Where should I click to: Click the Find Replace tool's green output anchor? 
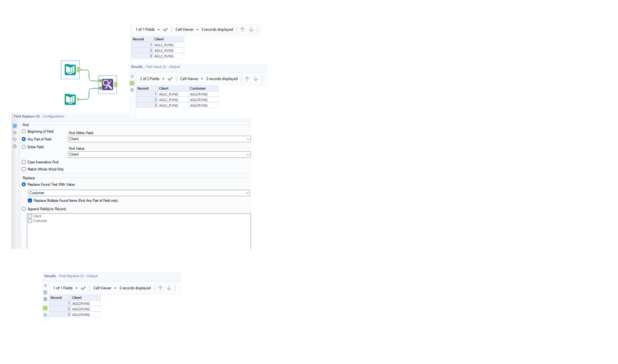click(x=116, y=84)
